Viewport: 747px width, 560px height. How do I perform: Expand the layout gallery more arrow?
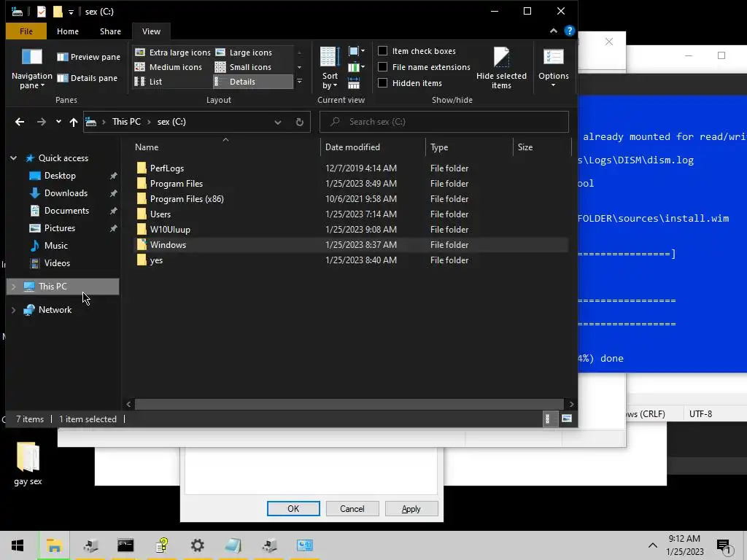click(299, 82)
